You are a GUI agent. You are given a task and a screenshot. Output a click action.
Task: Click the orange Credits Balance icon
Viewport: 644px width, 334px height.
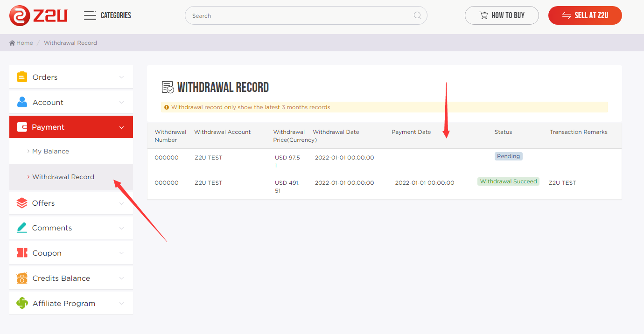coord(22,278)
